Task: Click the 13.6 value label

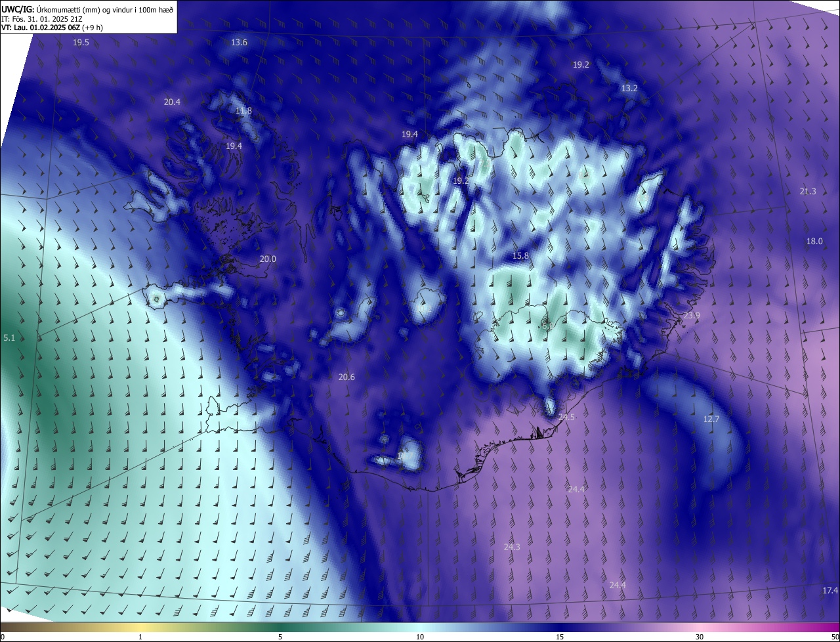Action: coord(239,43)
